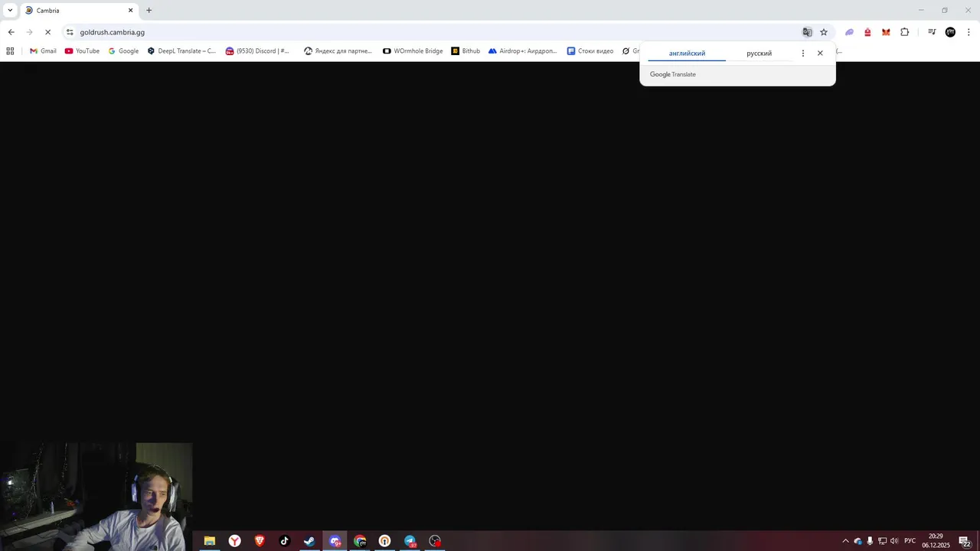The image size is (980, 551).
Task: Open Яндекс для партнеров bookmark
Action: pyautogui.click(x=338, y=51)
